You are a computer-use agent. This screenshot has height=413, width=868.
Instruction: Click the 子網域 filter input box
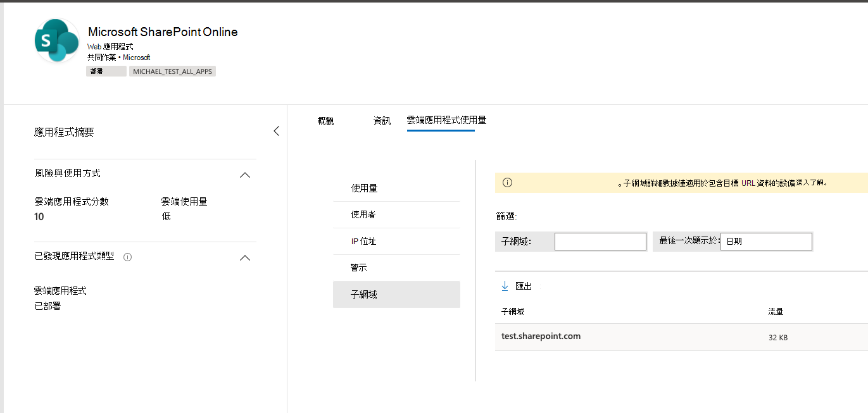(600, 241)
